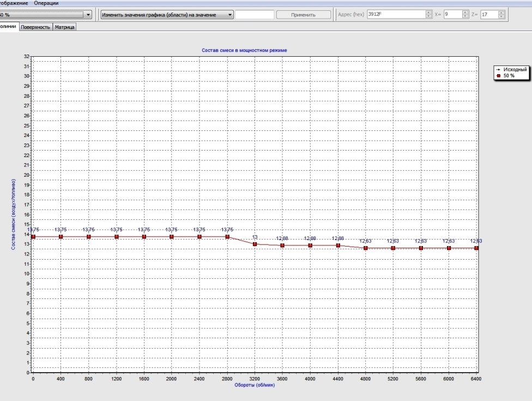Increase the X= value using up arrow
532x401 pixels.
click(465, 13)
